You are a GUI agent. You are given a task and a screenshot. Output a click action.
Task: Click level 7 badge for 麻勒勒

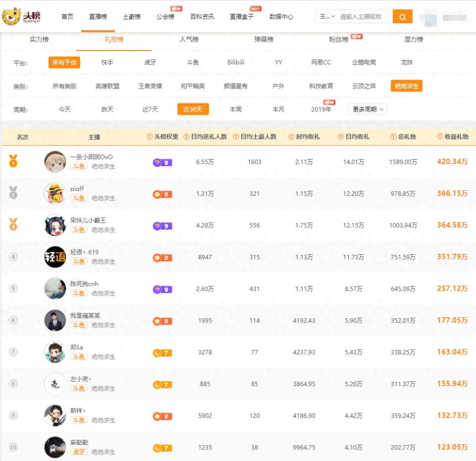tap(162, 448)
